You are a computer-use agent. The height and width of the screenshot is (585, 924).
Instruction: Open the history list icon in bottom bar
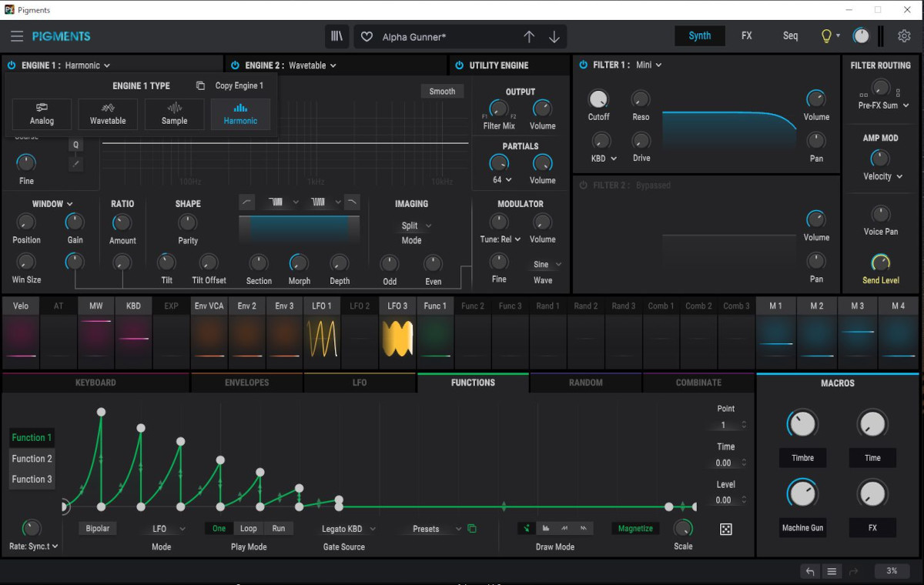832,571
